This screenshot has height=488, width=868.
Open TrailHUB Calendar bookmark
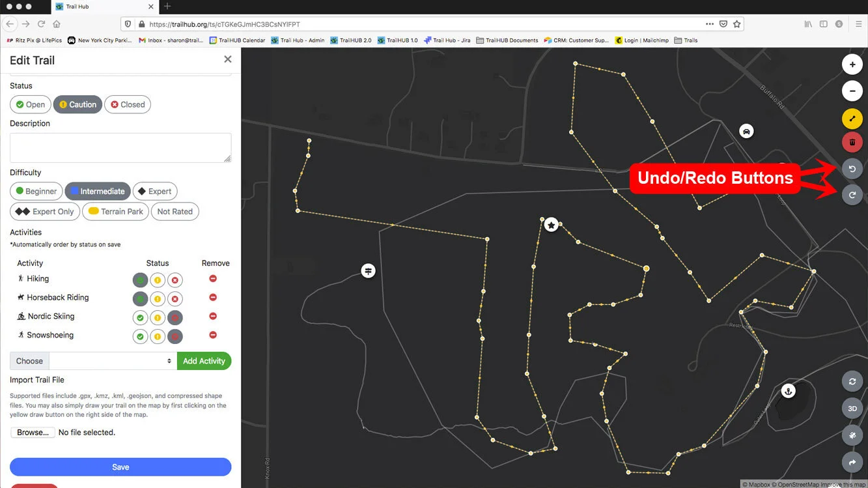coord(237,40)
